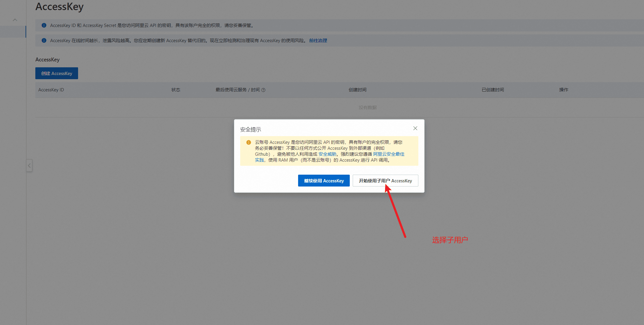Choose 继续使用 AccessKey
This screenshot has height=325, width=644.
(x=324, y=181)
